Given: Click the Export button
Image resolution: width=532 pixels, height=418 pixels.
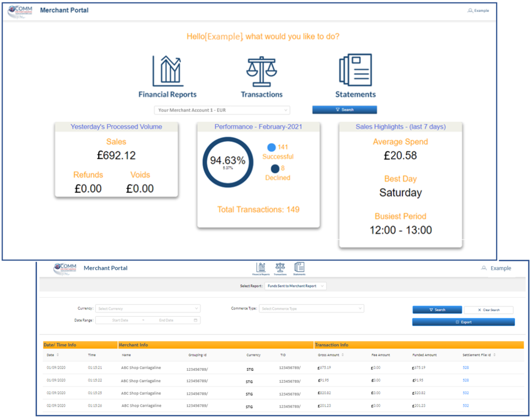Looking at the screenshot, I should click(463, 321).
